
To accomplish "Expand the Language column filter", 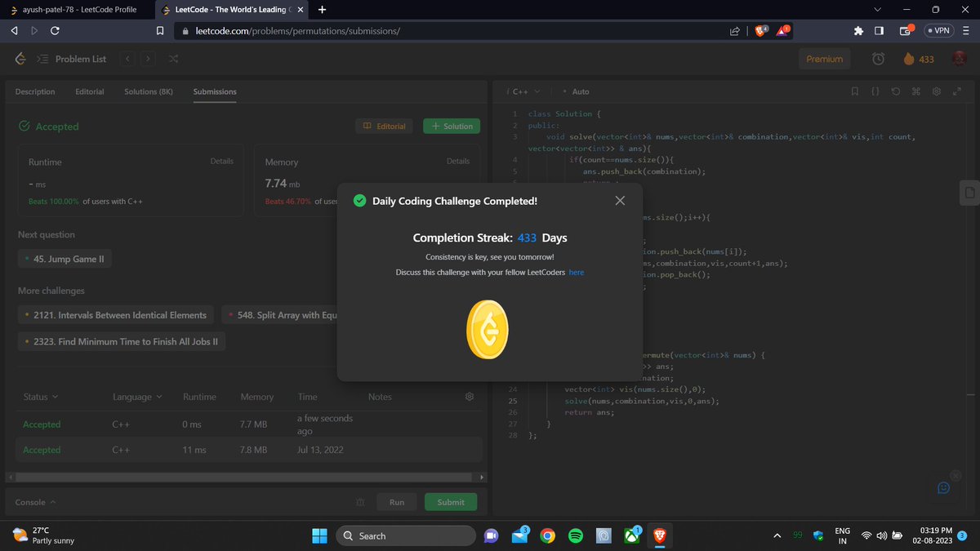I will [137, 397].
